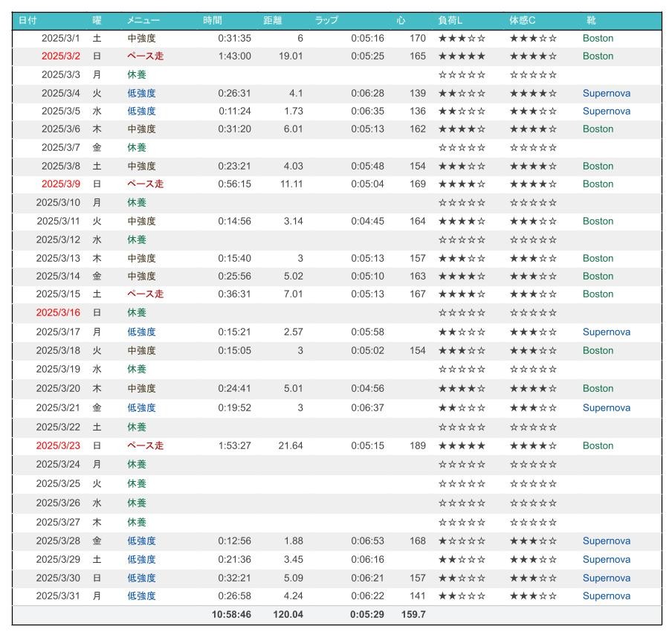Click the 曜 column header
The width and height of the screenshot is (672, 635).
pyautogui.click(x=97, y=20)
